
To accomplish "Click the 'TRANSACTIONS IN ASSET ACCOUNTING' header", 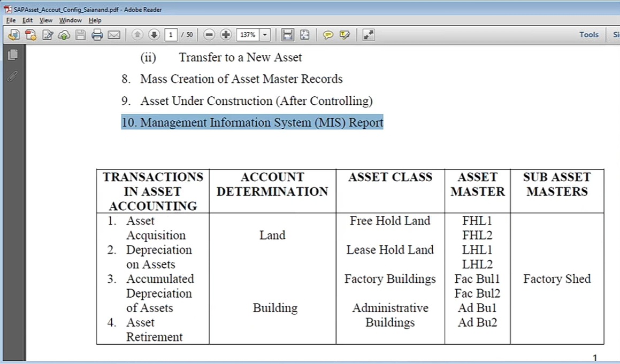I will tap(152, 191).
